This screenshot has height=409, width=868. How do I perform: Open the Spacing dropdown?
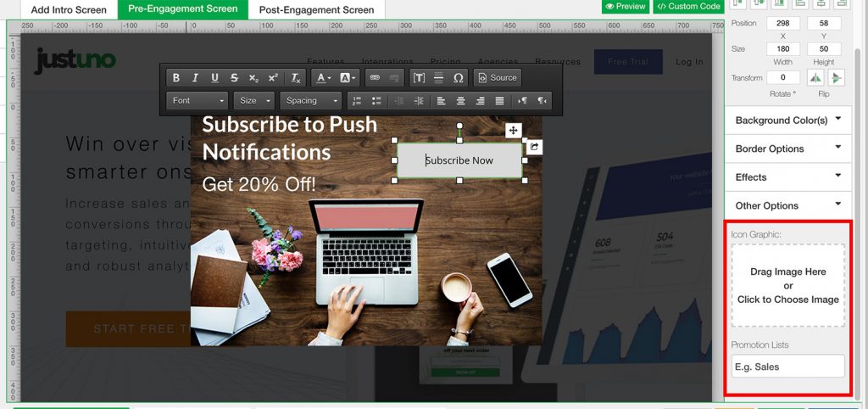(310, 101)
